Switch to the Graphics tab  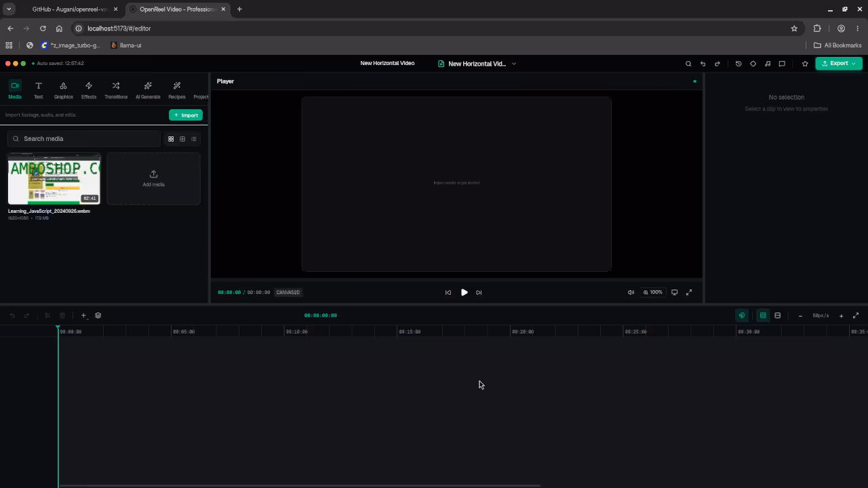click(63, 89)
